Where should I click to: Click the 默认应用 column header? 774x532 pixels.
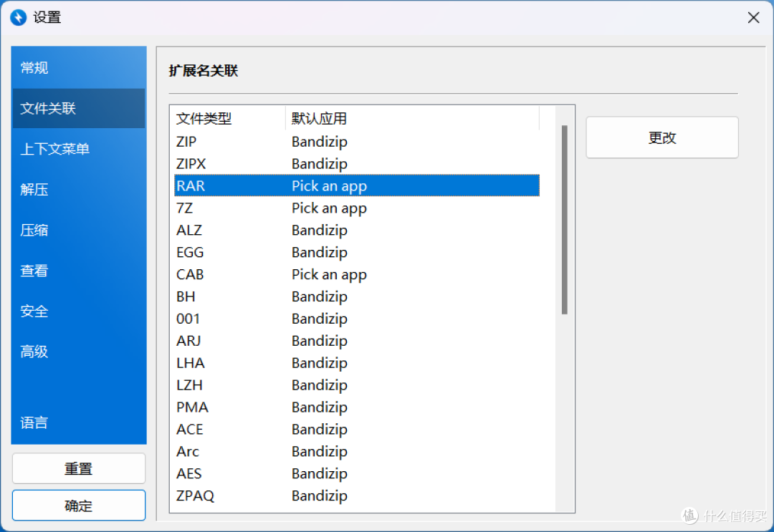[x=412, y=118]
